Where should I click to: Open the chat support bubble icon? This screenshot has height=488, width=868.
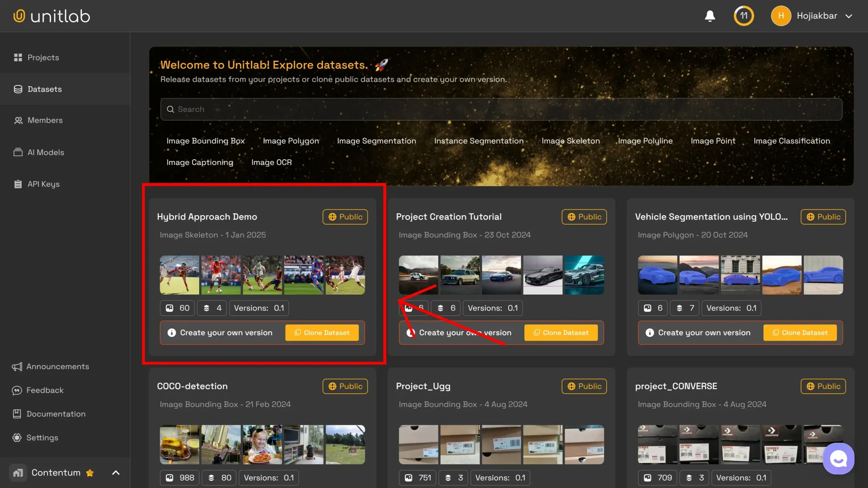[x=838, y=459]
